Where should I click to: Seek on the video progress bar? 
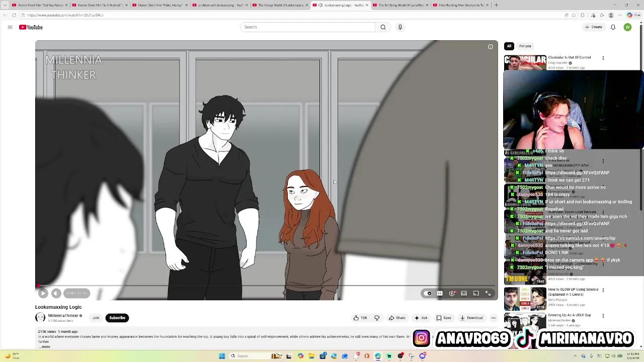click(x=267, y=286)
